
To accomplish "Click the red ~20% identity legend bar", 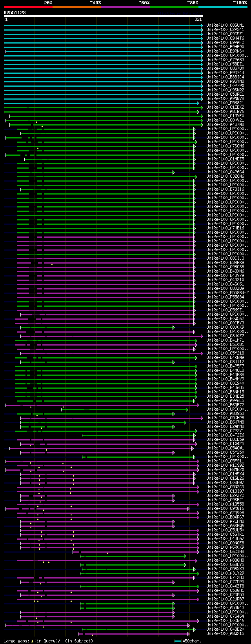I will coord(28,7).
